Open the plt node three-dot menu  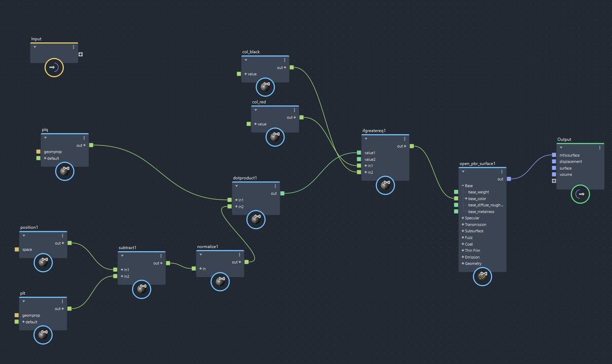point(62,301)
